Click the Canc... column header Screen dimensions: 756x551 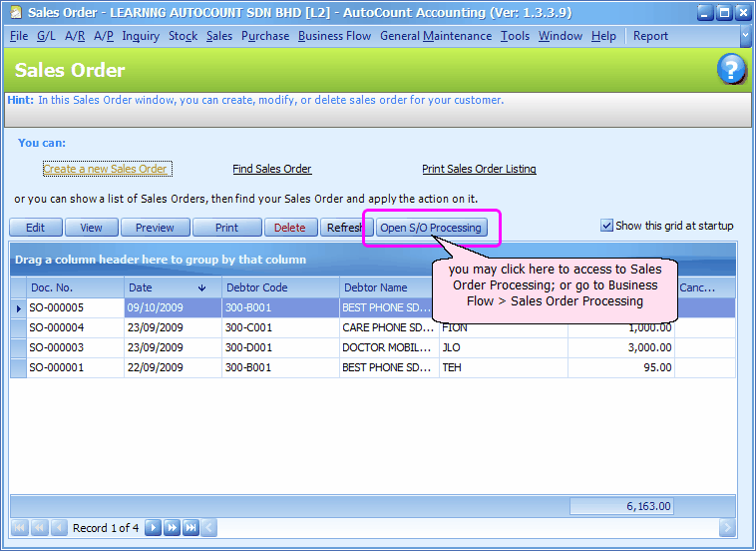[705, 288]
